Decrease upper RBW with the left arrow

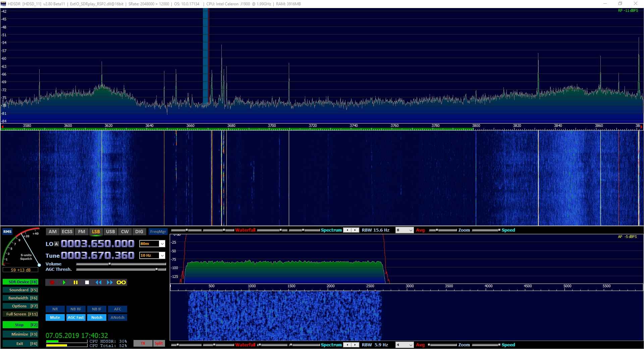[x=347, y=230]
